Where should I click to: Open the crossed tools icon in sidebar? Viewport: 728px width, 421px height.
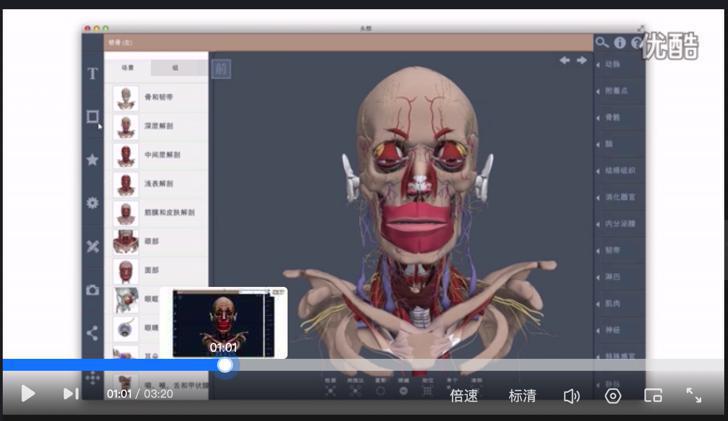coord(92,246)
